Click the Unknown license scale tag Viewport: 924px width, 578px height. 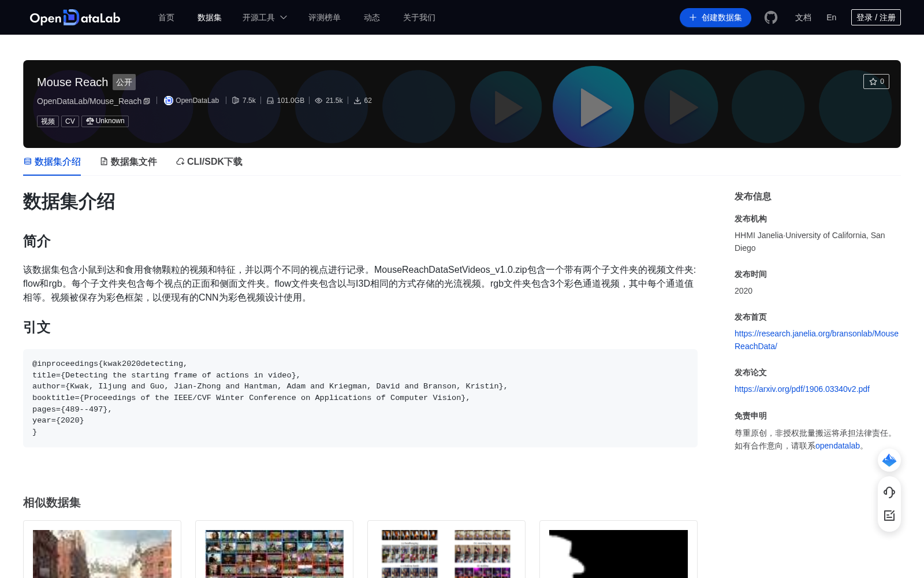105,121
